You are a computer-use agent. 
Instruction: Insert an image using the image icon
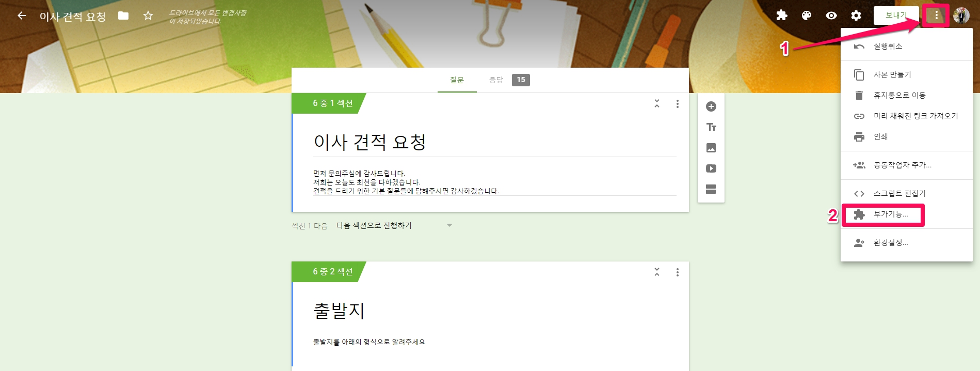(x=711, y=148)
